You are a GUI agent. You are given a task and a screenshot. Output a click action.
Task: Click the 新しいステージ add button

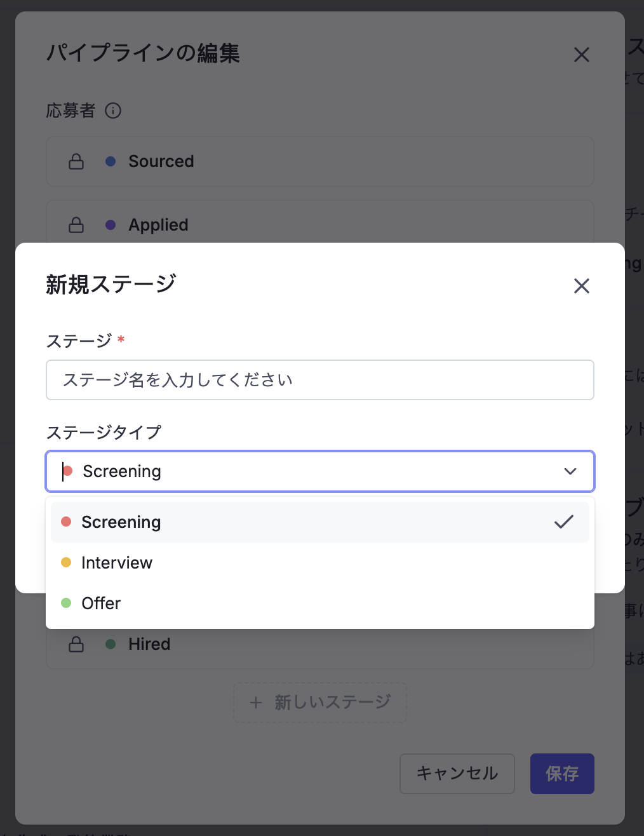320,703
